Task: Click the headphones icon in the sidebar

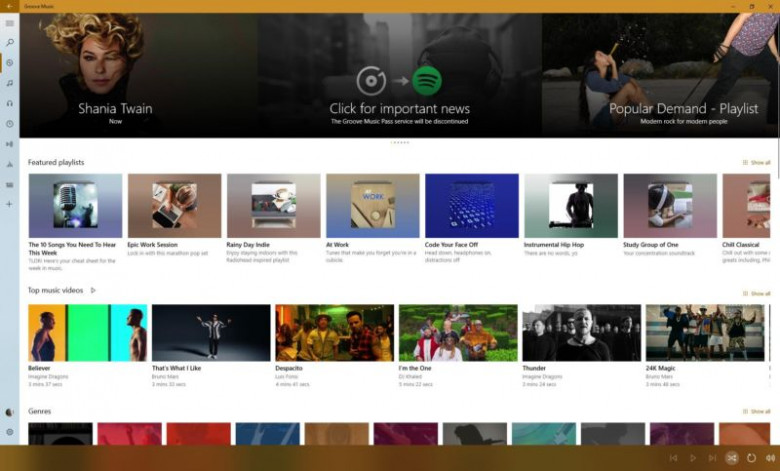Action: (10, 103)
